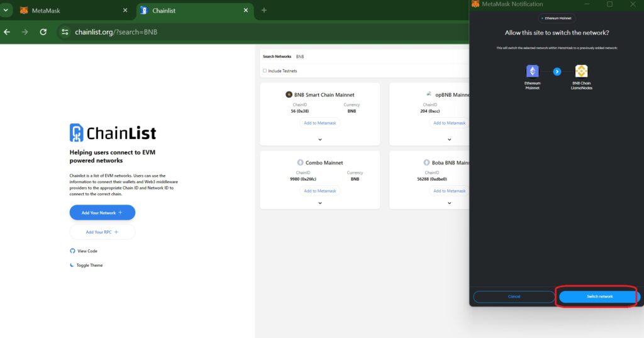Open the View Code GitHub link

pyautogui.click(x=84, y=251)
